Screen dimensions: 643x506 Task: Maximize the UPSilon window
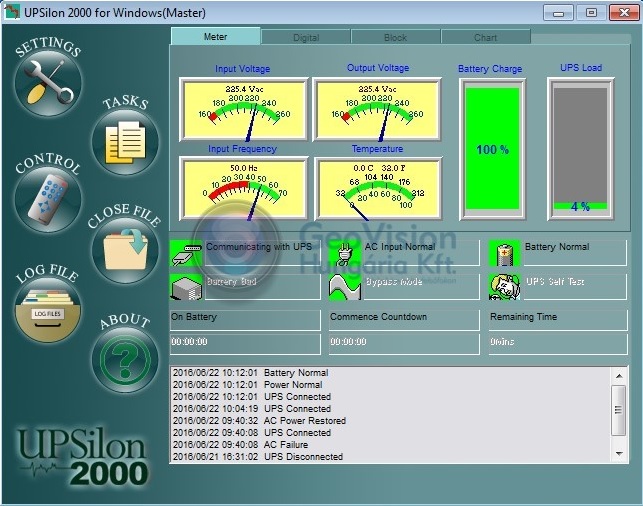point(591,13)
